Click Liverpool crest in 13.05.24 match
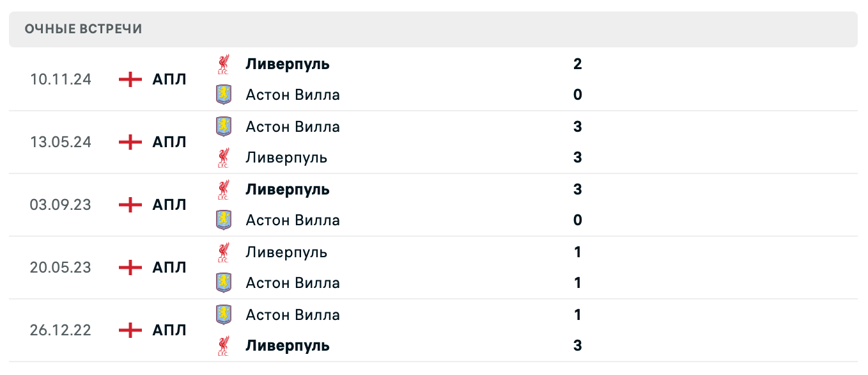This screenshot has width=868, height=375. pyautogui.click(x=223, y=157)
